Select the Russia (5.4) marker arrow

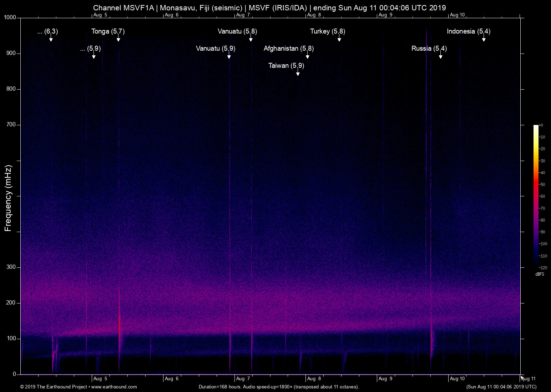[x=441, y=56]
